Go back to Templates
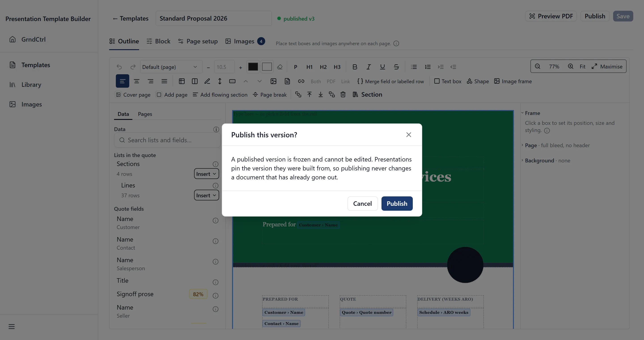Viewport: 644px width, 340px height. (131, 19)
